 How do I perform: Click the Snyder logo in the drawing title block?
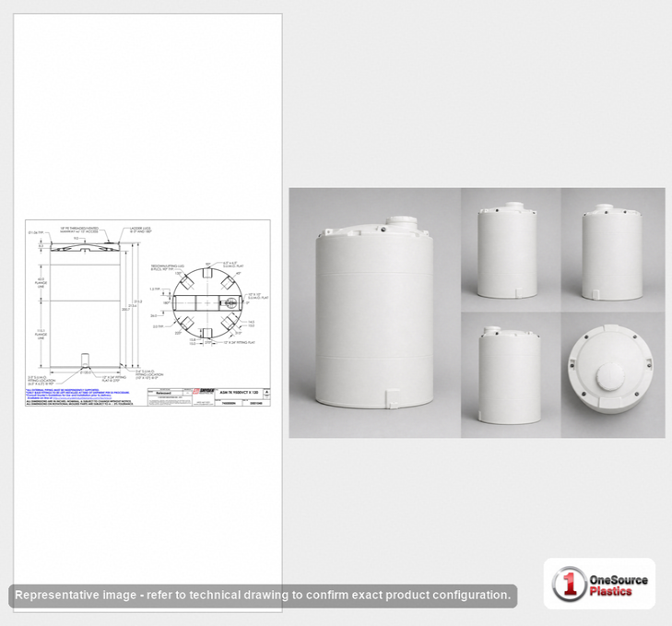pyautogui.click(x=203, y=392)
